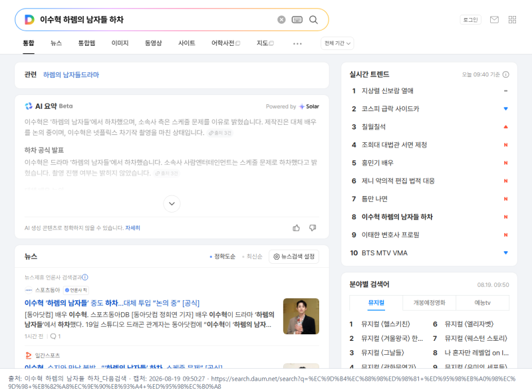Open trend 홍민기 배우
The image size is (532, 392).
coord(377,163)
